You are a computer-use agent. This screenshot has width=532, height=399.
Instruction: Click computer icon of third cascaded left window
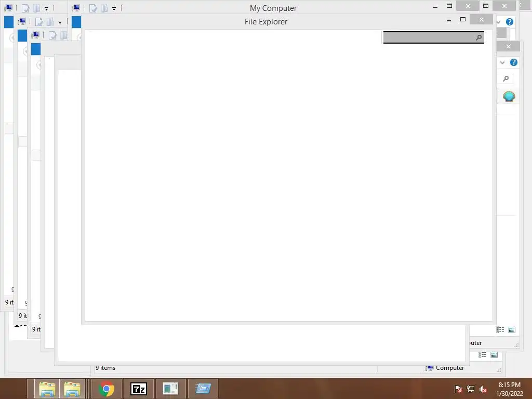35,35
